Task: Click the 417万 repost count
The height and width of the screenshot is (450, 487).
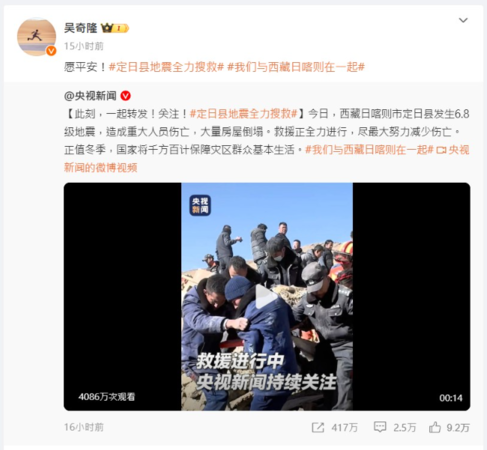Action: tap(344, 428)
